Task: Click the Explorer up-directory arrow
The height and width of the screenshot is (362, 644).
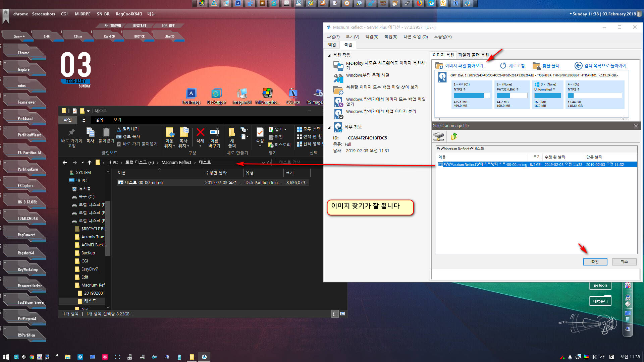Action: click(x=90, y=163)
